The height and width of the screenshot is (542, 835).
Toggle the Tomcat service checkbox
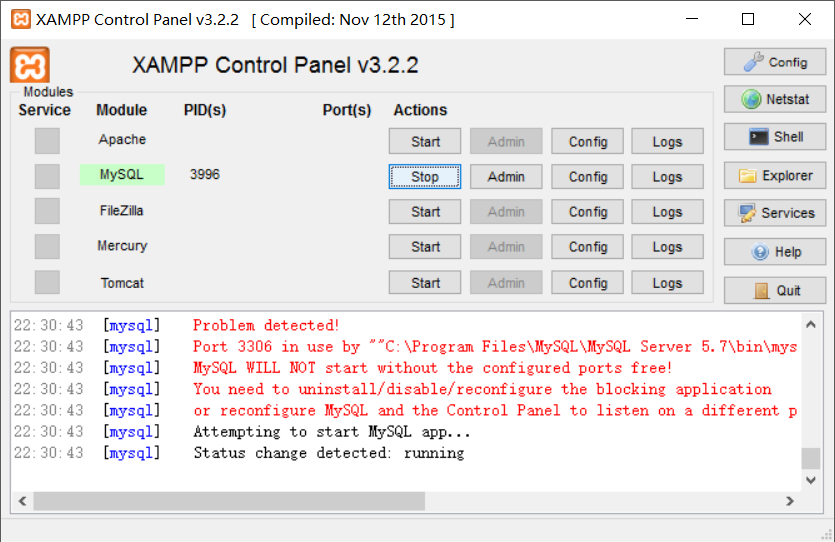pos(47,282)
